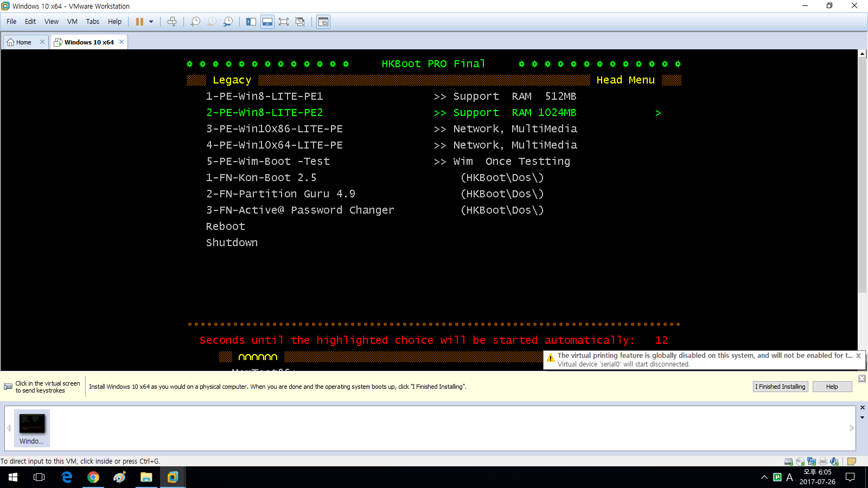Image resolution: width=868 pixels, height=488 pixels.
Task: Revert the VM to its previous snapshot
Action: point(212,22)
